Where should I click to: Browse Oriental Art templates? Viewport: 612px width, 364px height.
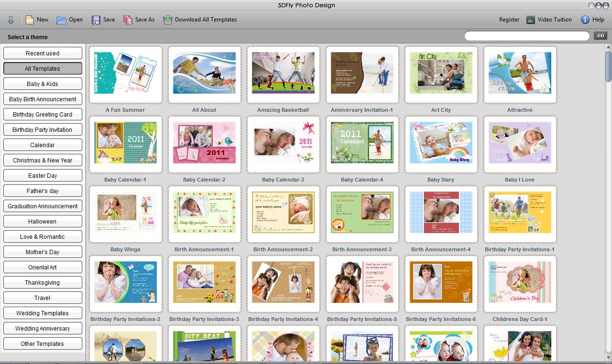[43, 268]
